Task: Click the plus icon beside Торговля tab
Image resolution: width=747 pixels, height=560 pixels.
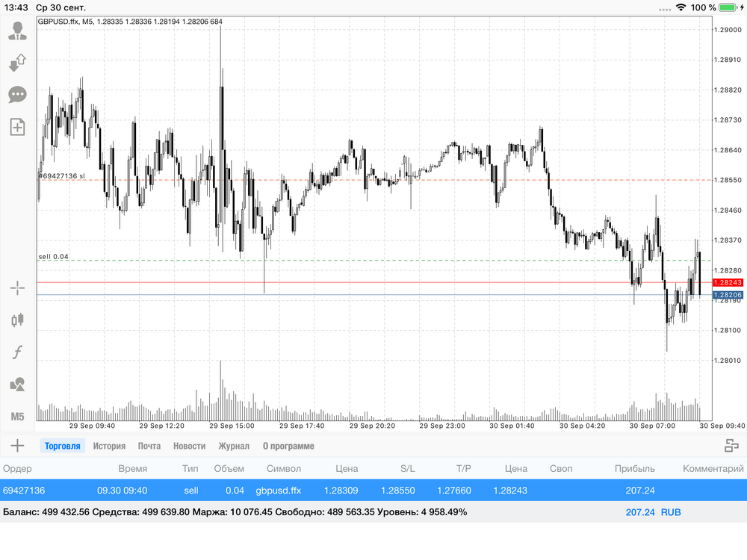Action: (x=18, y=446)
